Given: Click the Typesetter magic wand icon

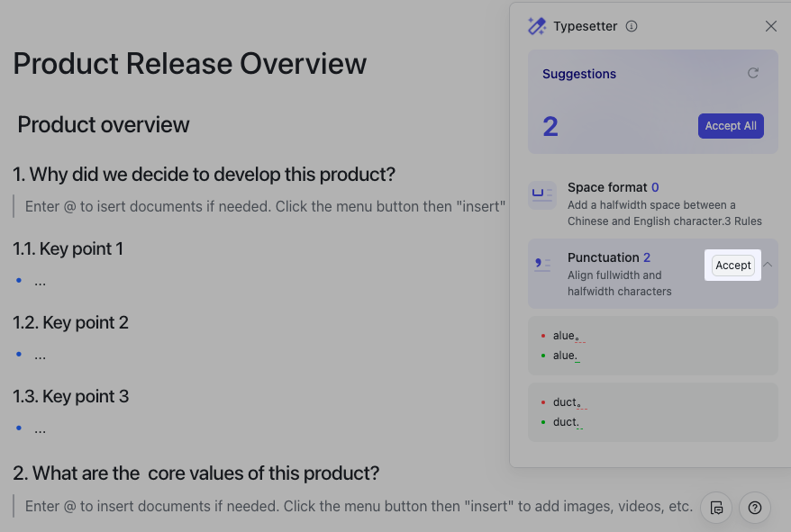Looking at the screenshot, I should (537, 26).
